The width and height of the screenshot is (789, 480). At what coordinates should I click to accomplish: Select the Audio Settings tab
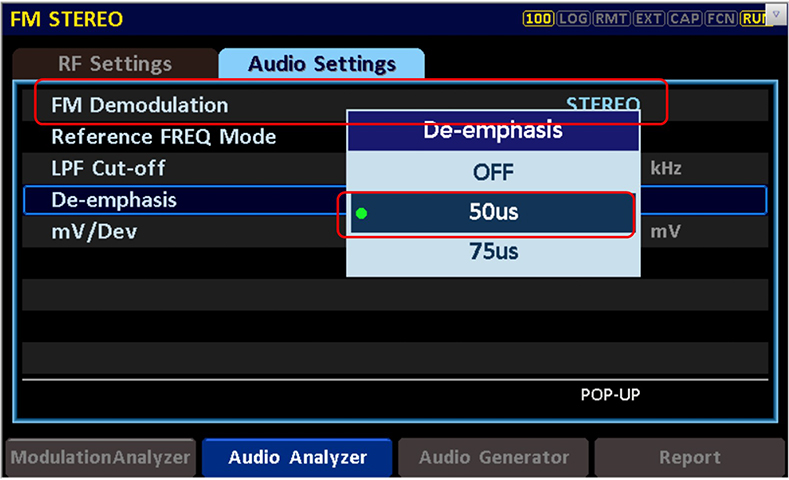[x=321, y=64]
